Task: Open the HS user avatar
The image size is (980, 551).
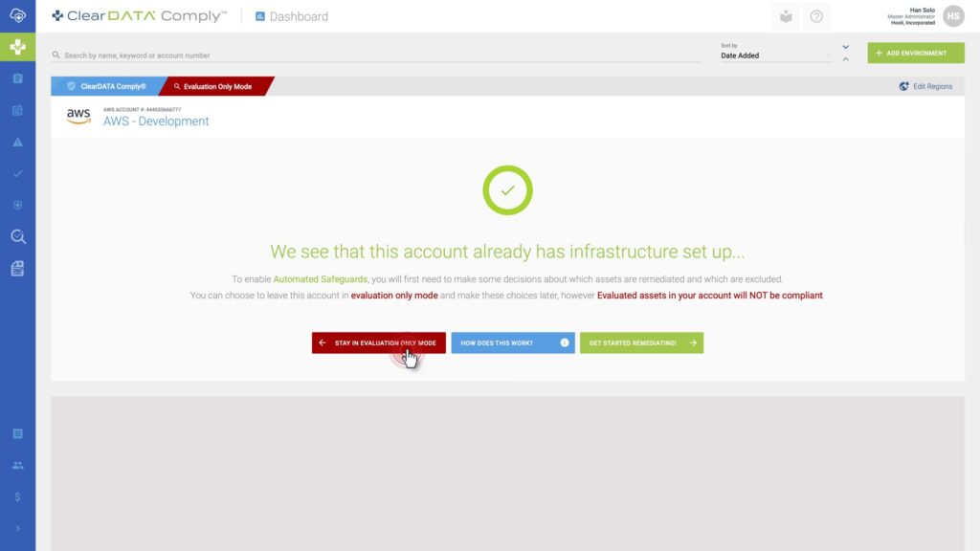Action: point(954,16)
